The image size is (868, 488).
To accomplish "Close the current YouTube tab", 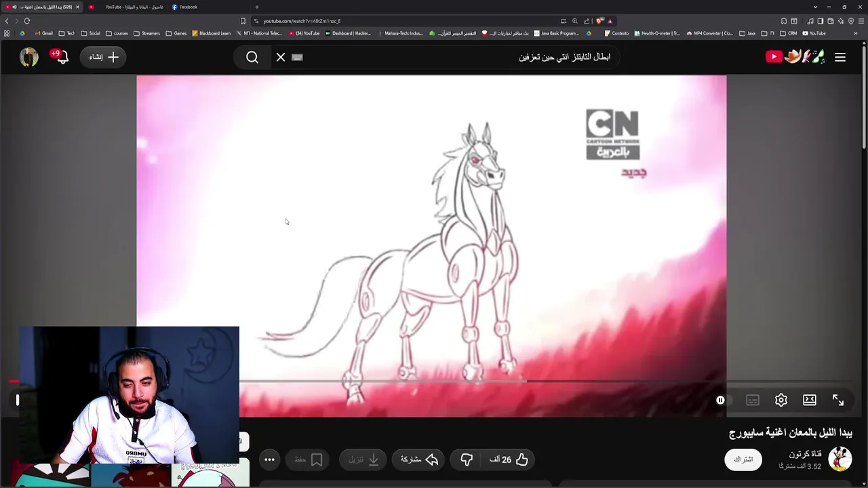I will point(77,7).
